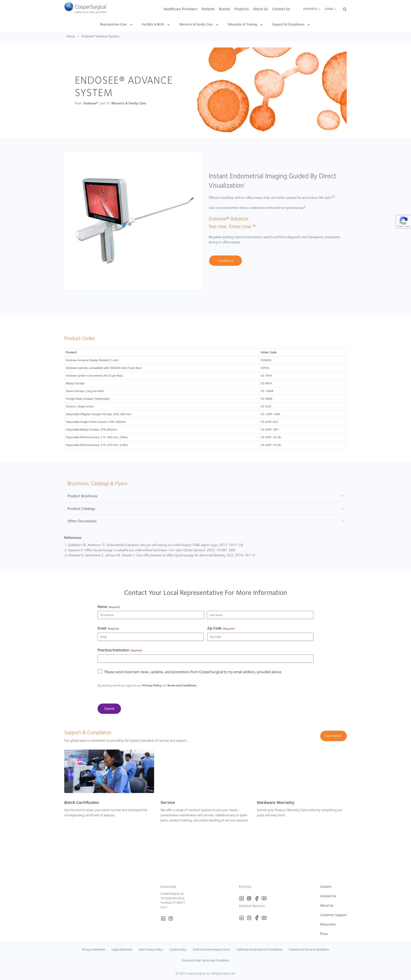
Task: Focus the Last Name field
Action: 260,615
